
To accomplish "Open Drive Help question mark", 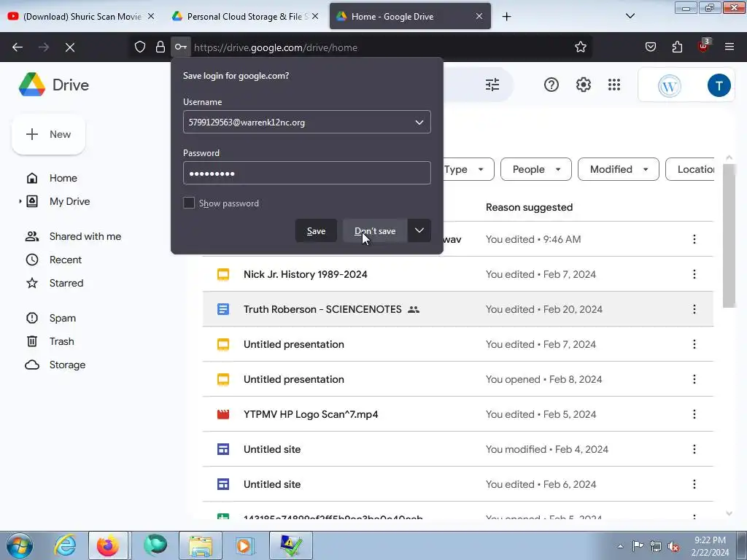I will click(551, 85).
